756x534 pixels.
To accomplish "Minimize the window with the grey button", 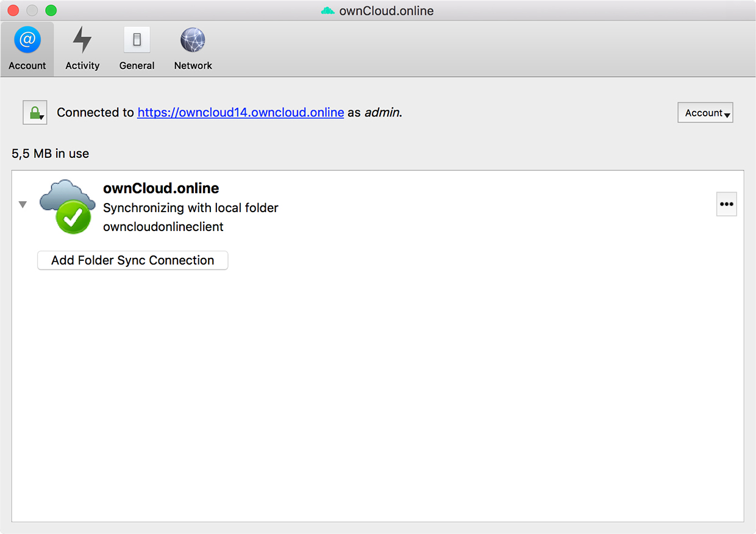I will [x=32, y=10].
